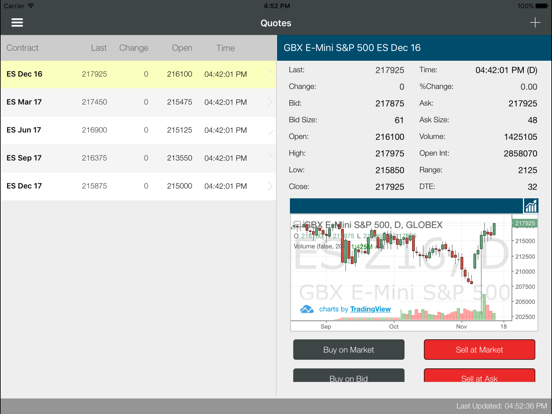The width and height of the screenshot is (552, 414).
Task: Click the Bid value 217875
Action: point(390,104)
